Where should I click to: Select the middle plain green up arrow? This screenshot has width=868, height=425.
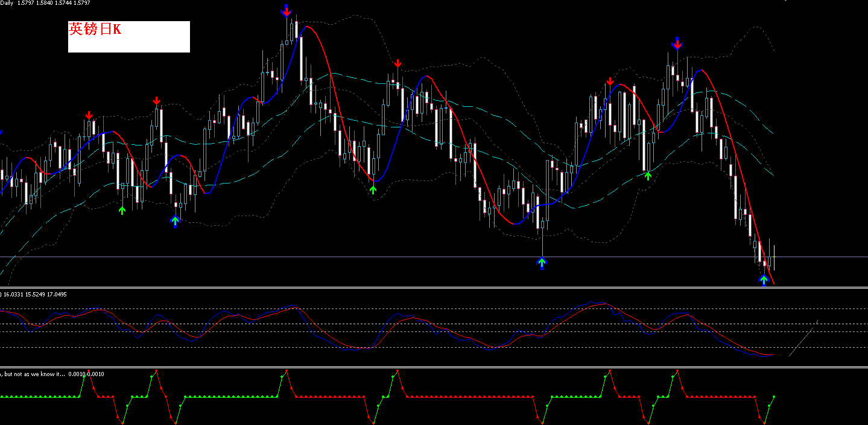coord(373,190)
